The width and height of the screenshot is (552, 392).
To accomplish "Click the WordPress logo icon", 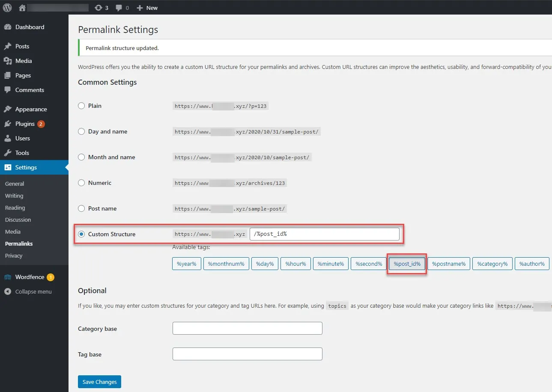I will pyautogui.click(x=7, y=7).
